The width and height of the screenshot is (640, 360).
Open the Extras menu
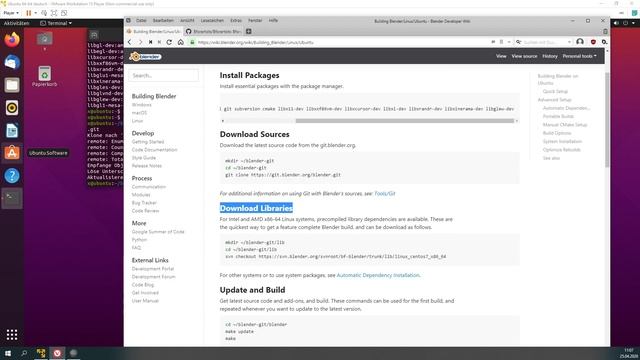coord(236,20)
